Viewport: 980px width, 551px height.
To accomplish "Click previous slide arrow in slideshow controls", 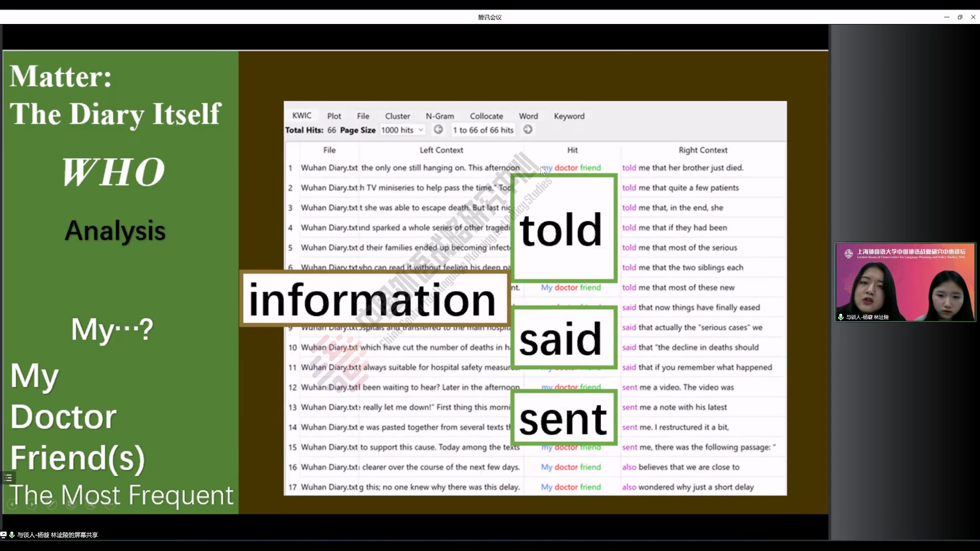I will [12, 505].
